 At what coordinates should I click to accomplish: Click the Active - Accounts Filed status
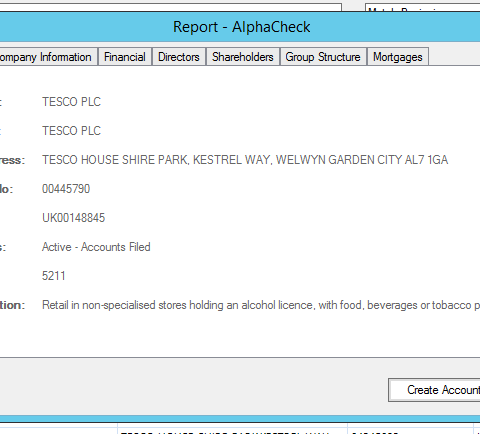coord(96,247)
